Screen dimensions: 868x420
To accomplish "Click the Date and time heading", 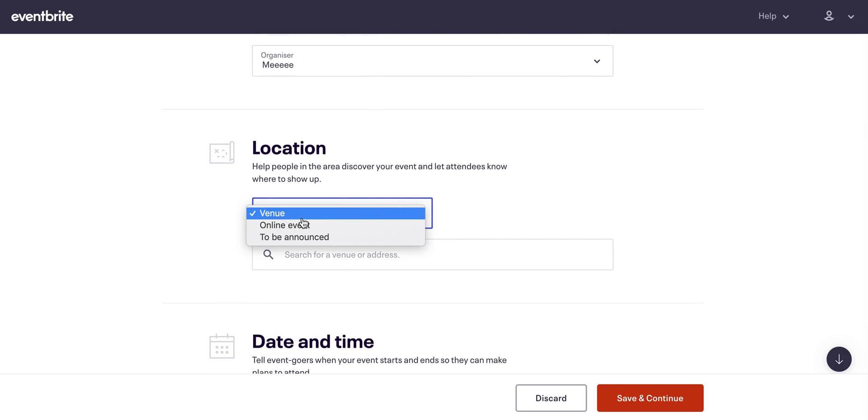I will 313,341.
